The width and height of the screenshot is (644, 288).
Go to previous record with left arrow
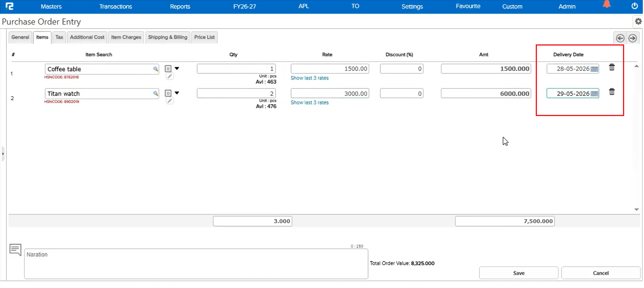[620, 38]
